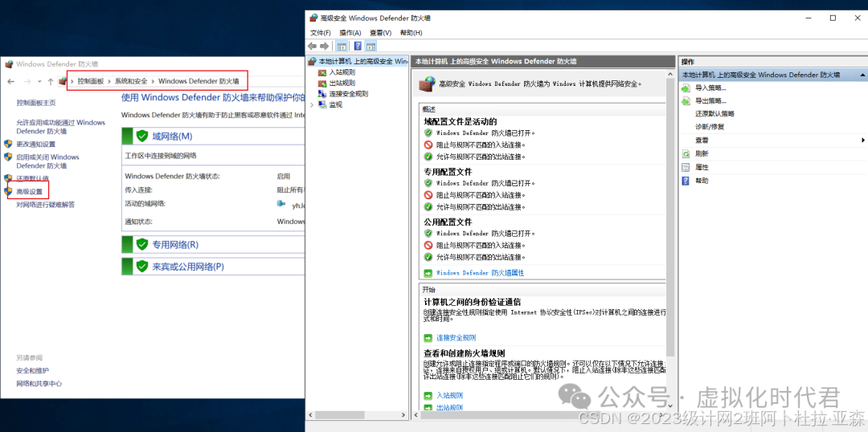868x432 pixels.
Task: Expand the 来宾或公用网络(P) section
Action: tap(213, 267)
